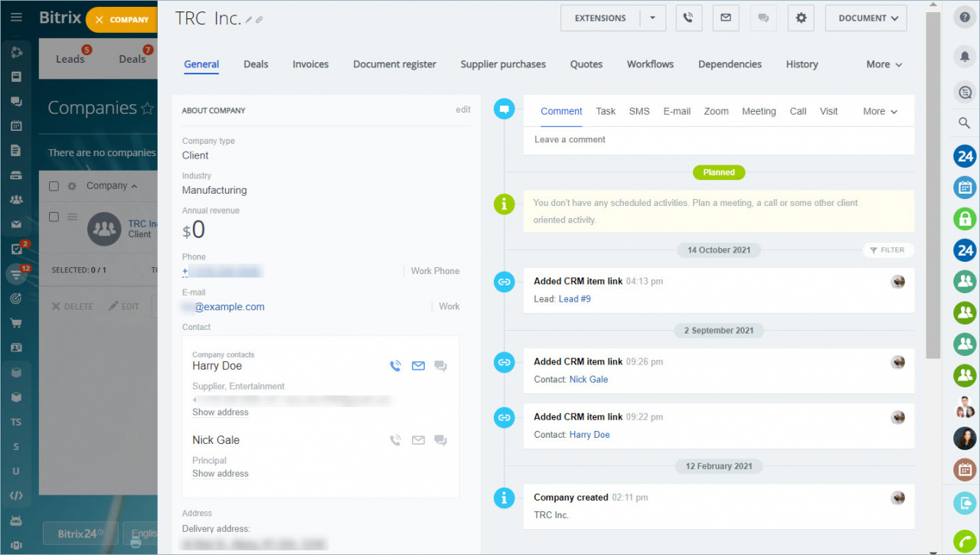Open the Document register tab
The image size is (980, 555).
394,64
